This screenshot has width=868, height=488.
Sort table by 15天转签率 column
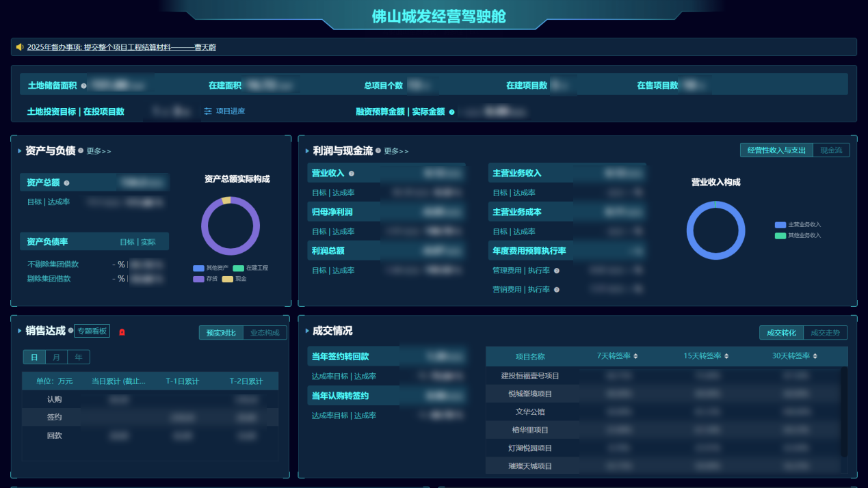[726, 356]
